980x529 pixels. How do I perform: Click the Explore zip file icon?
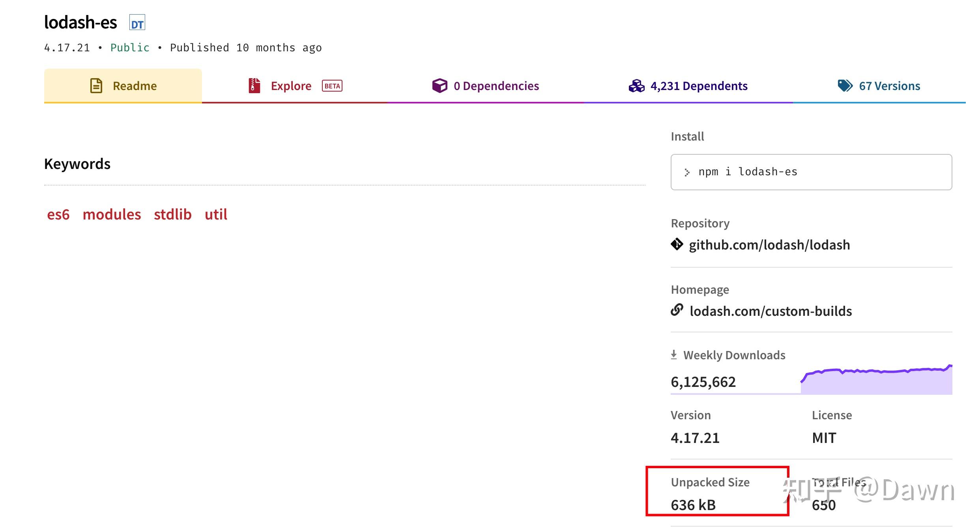click(254, 86)
